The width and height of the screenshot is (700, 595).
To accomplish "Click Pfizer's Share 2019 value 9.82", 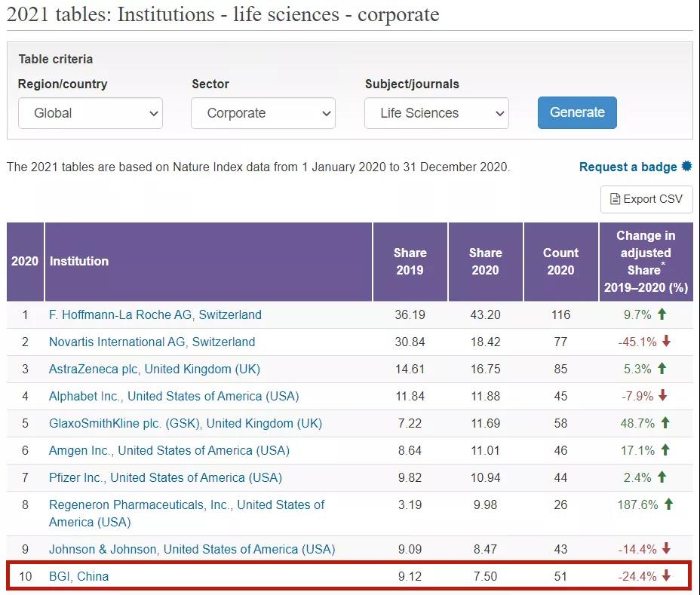I will pyautogui.click(x=410, y=478).
